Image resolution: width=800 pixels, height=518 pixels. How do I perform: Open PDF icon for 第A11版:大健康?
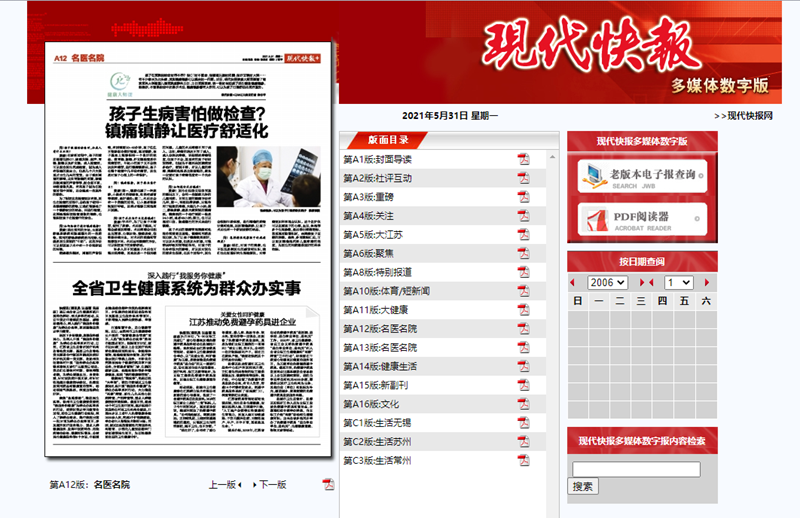[x=523, y=310]
